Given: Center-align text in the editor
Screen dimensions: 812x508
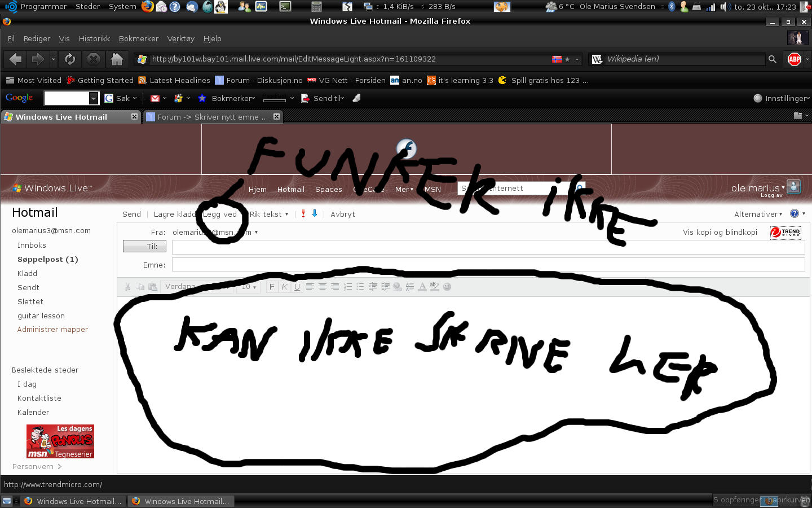Looking at the screenshot, I should (323, 287).
